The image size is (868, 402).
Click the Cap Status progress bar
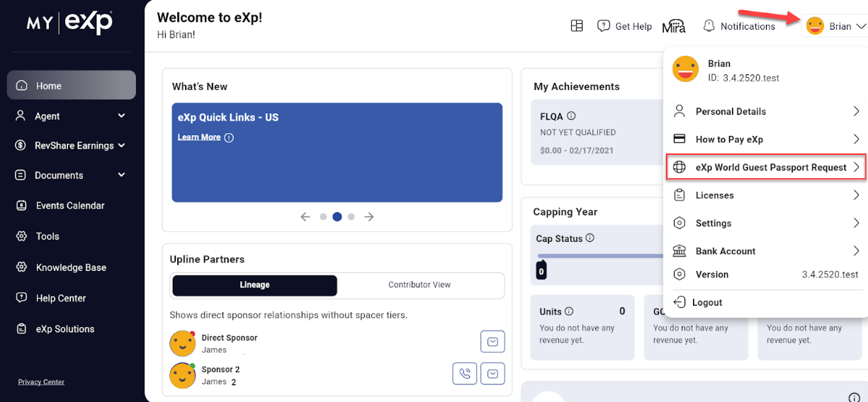tap(599, 256)
